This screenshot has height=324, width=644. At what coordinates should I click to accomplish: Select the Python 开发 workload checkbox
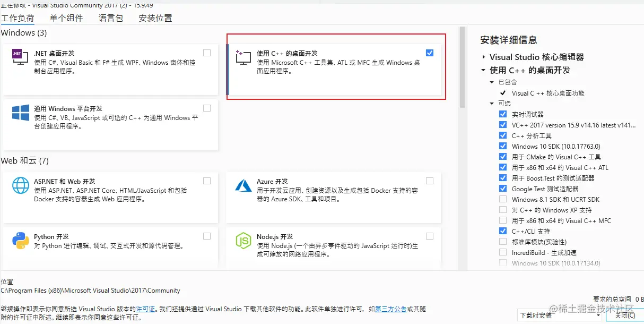(x=207, y=236)
